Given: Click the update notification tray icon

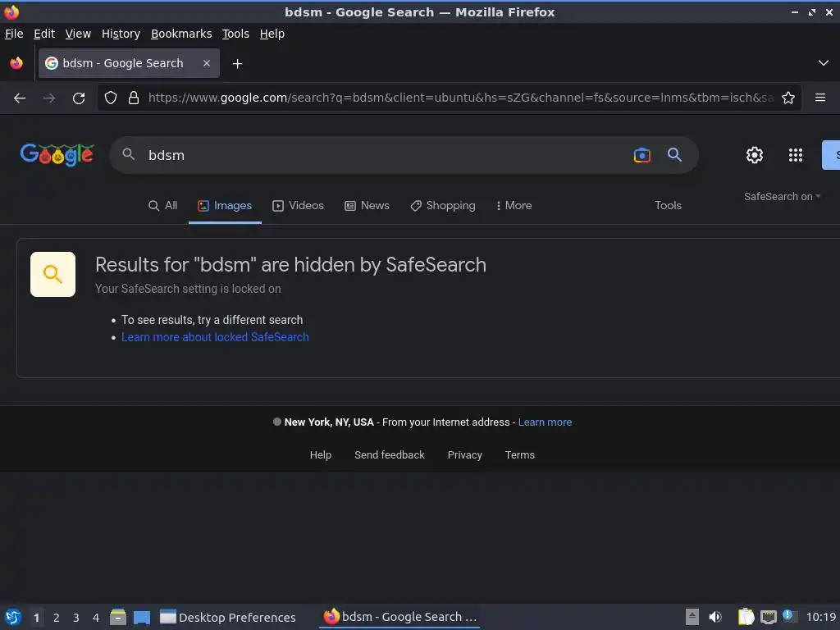Looking at the screenshot, I should (x=788, y=616).
